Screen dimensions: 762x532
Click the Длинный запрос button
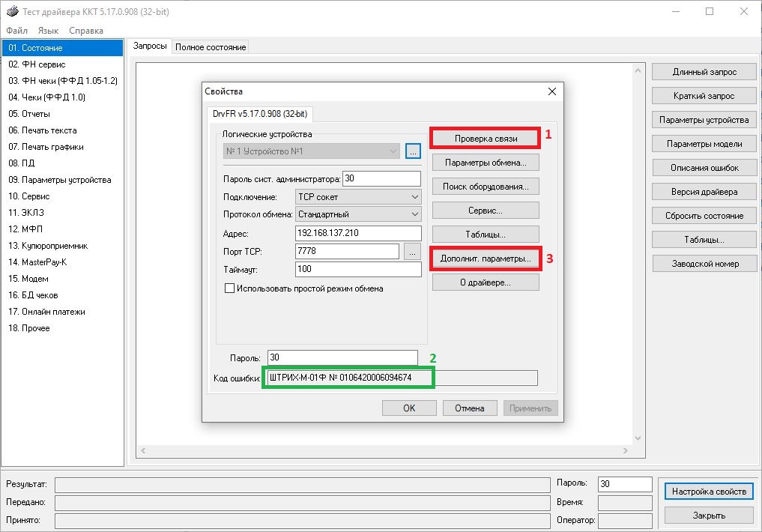tap(704, 72)
